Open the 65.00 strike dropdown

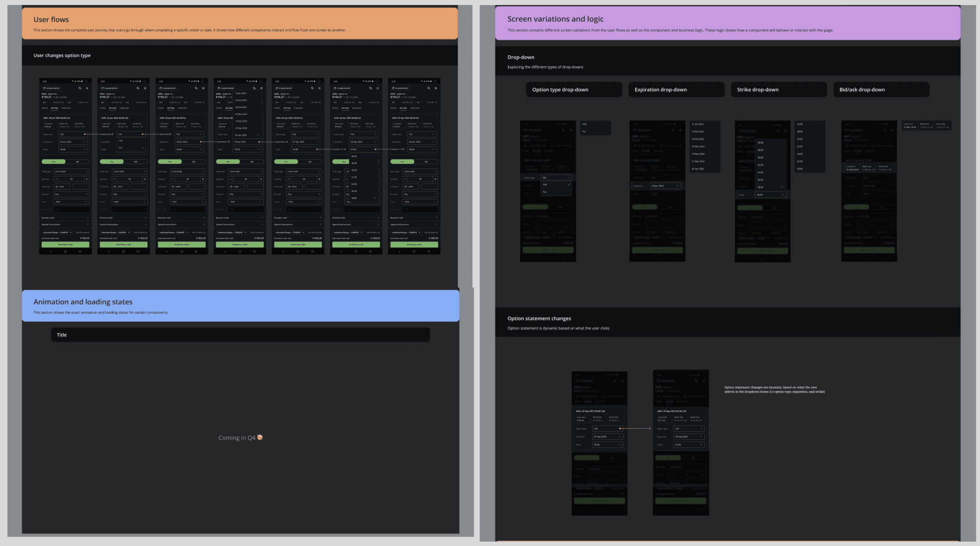tap(688, 444)
